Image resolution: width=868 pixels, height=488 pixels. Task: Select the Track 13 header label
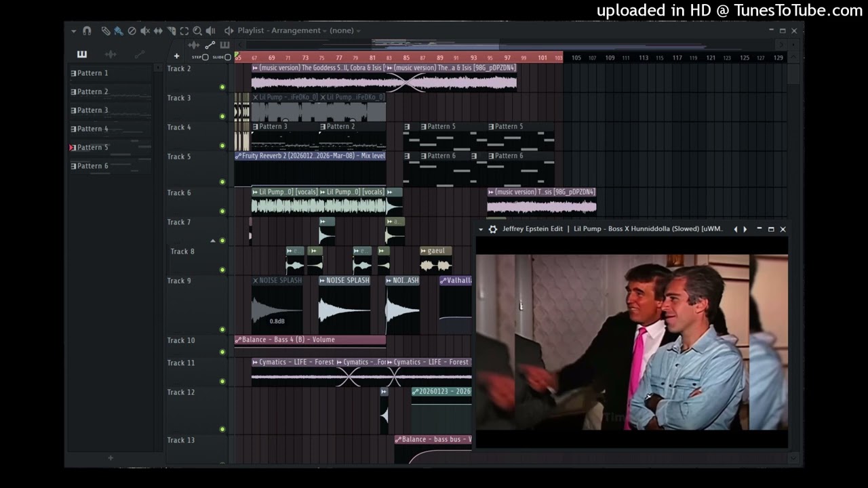click(x=181, y=441)
